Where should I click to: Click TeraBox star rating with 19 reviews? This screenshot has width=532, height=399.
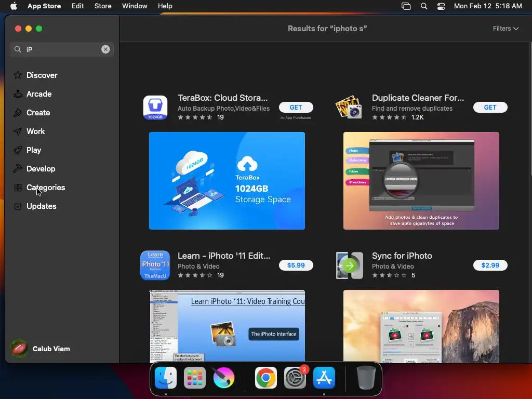[201, 117]
